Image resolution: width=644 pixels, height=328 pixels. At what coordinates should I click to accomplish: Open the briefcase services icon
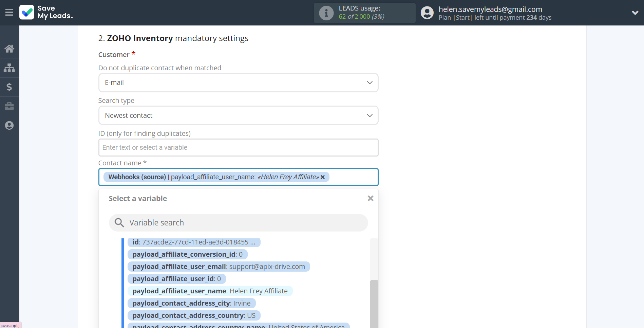click(9, 106)
